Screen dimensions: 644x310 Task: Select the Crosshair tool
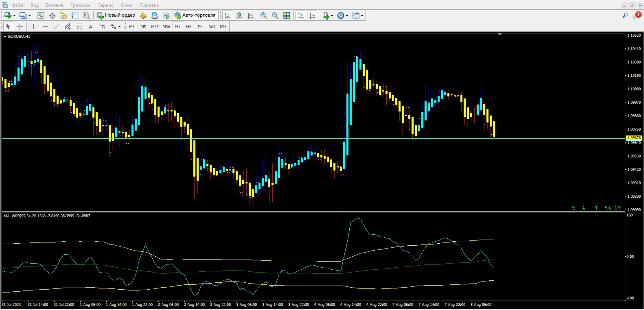coord(20,26)
